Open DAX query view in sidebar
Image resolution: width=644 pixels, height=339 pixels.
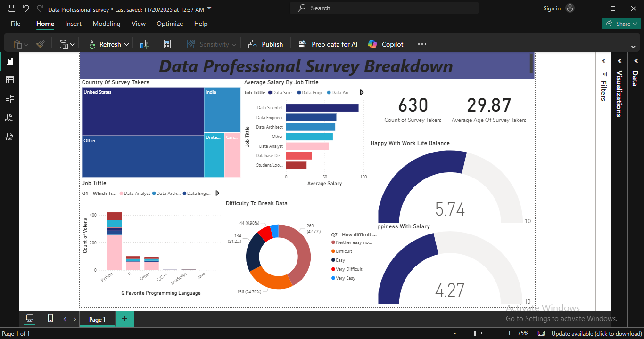pos(10,118)
